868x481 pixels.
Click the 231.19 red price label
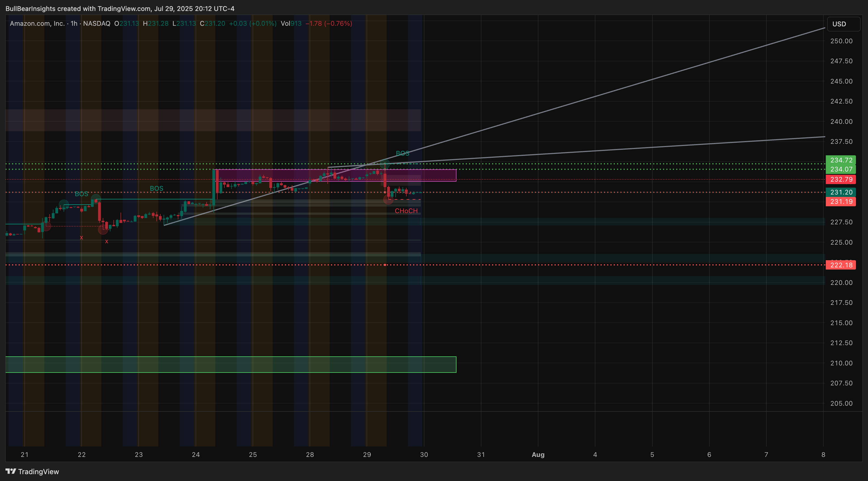click(x=841, y=202)
